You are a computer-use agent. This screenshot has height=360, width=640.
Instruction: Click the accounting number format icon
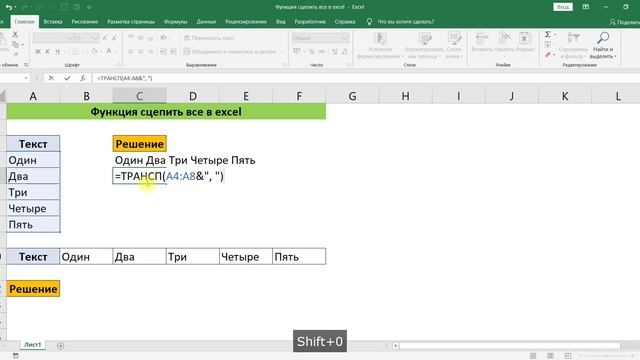click(x=297, y=51)
